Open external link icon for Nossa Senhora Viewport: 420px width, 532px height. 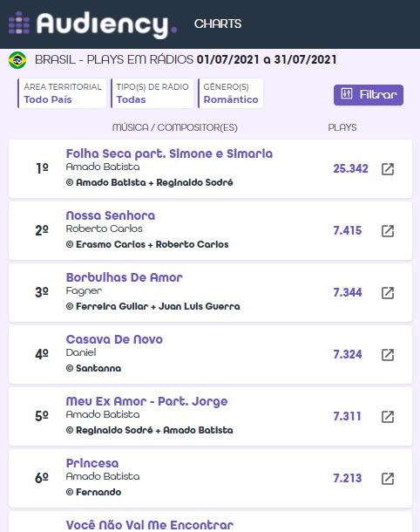pyautogui.click(x=388, y=231)
